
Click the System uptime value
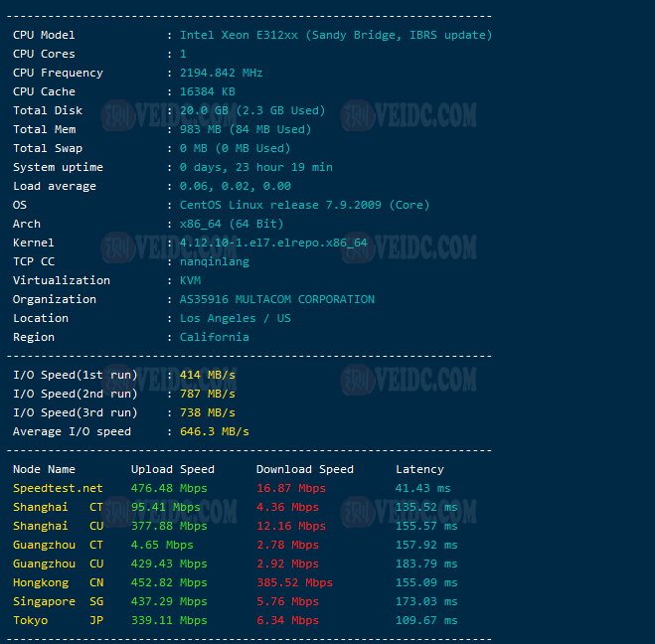[x=255, y=167]
